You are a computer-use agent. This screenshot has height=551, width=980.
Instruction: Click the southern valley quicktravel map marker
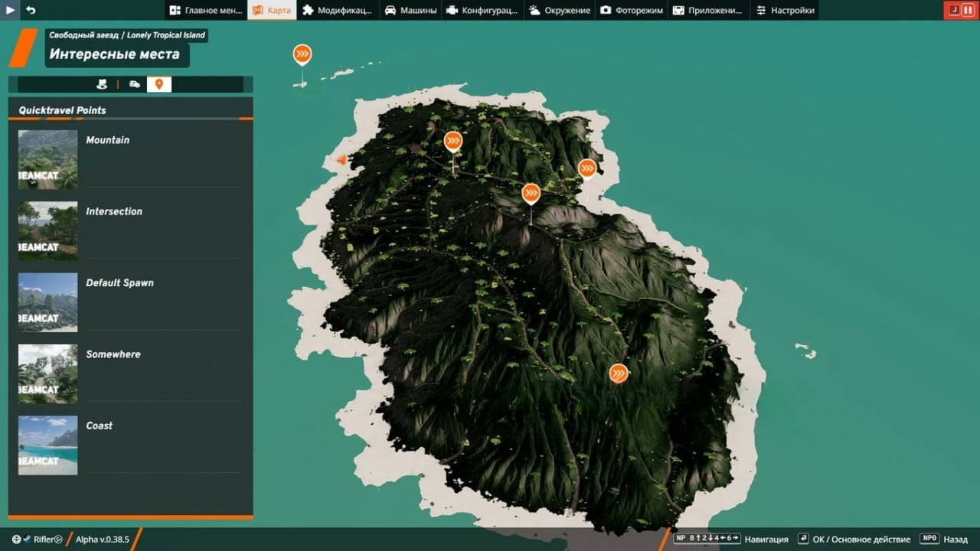[619, 373]
